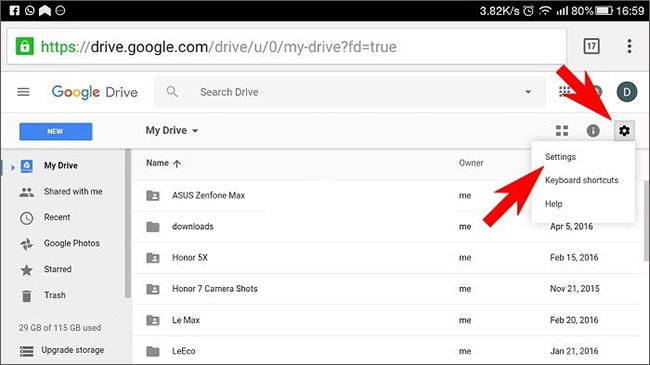Click the Name sort arrow
Image resolution: width=650 pixels, height=365 pixels.
coord(177,163)
